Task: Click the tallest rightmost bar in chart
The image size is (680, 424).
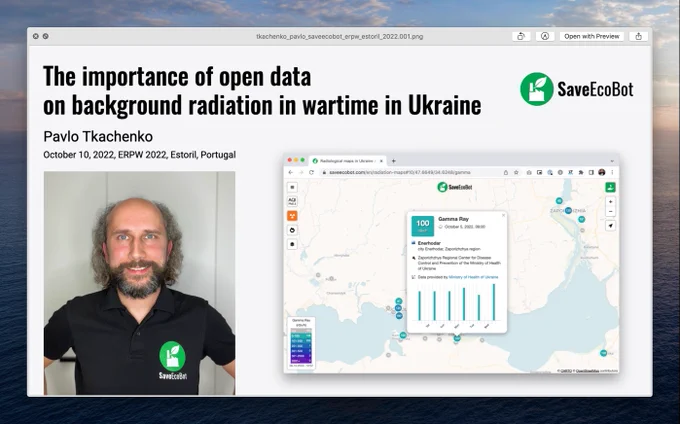Action: [494, 302]
